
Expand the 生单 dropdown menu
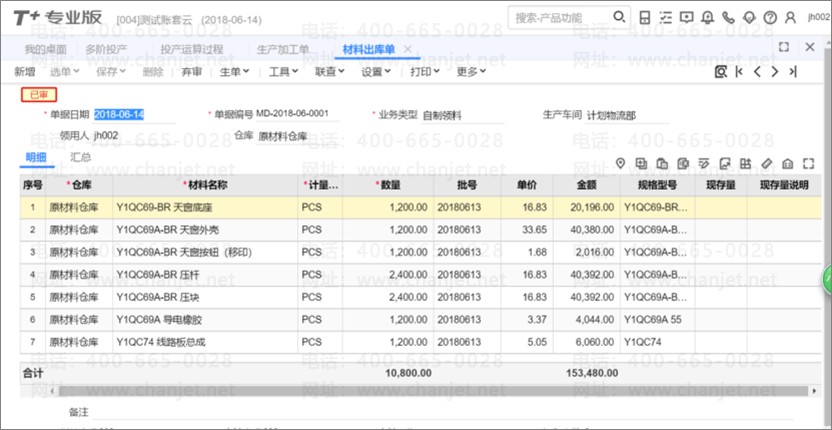point(234,72)
